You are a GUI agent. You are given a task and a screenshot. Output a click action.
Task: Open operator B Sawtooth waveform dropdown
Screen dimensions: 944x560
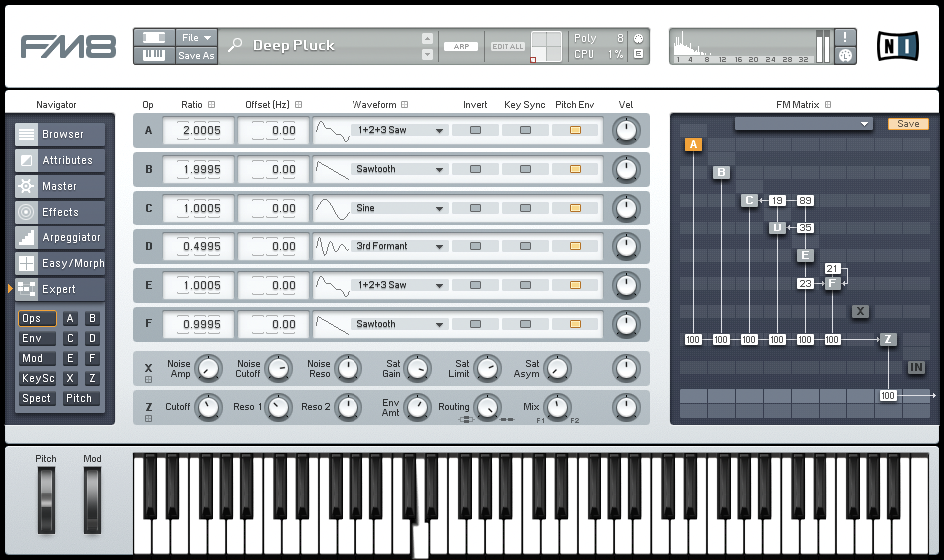[399, 169]
